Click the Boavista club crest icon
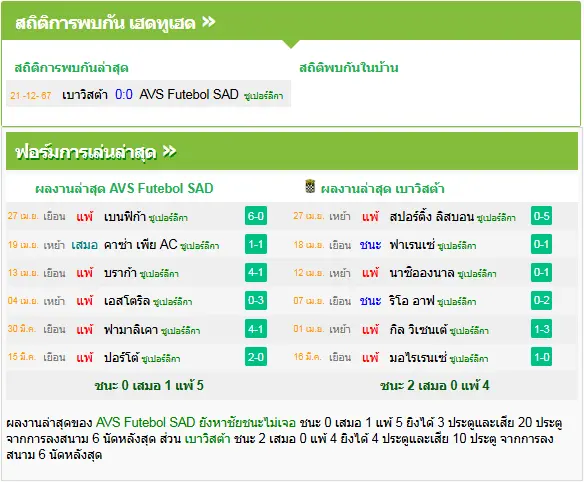Image resolution: width=584 pixels, height=482 pixels. (310, 186)
